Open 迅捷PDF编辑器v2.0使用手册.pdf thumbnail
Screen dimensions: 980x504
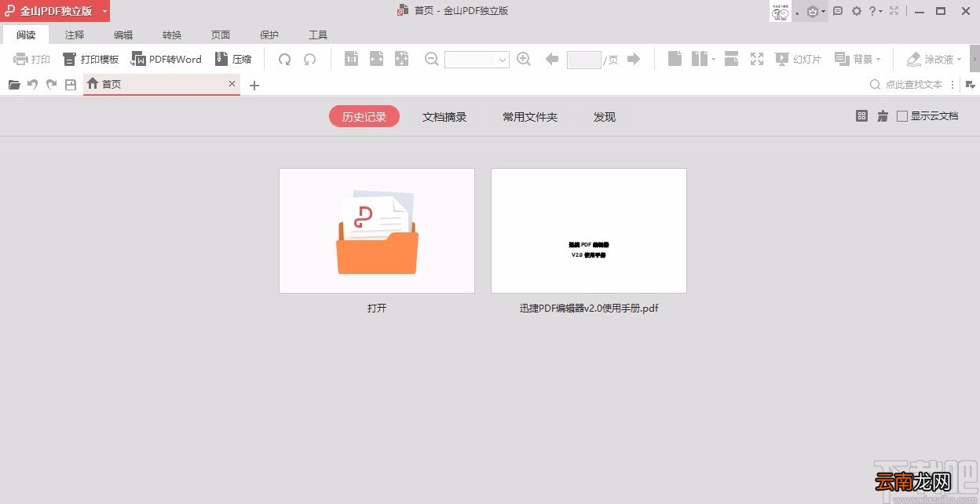pos(589,231)
